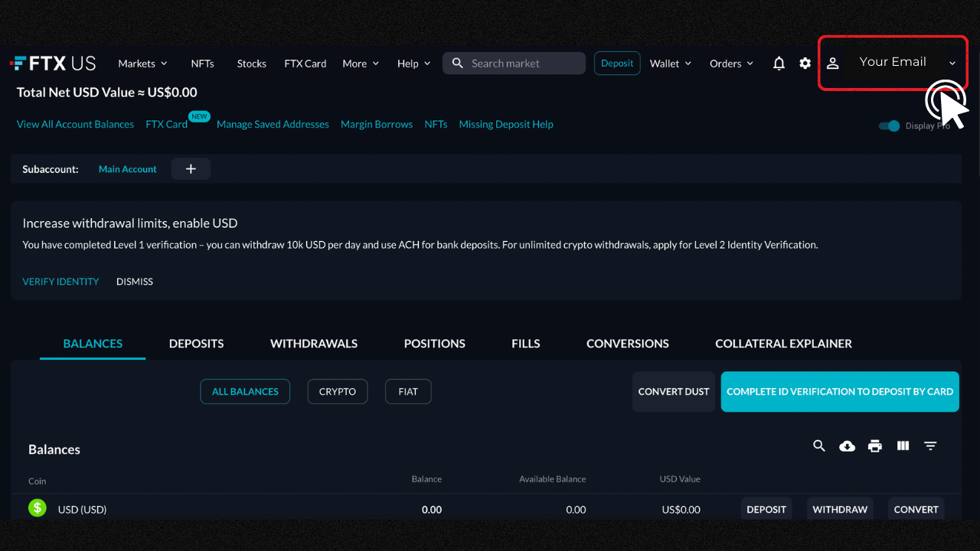Click the Available Balance column header
The height and width of the screenshot is (551, 980).
click(553, 479)
